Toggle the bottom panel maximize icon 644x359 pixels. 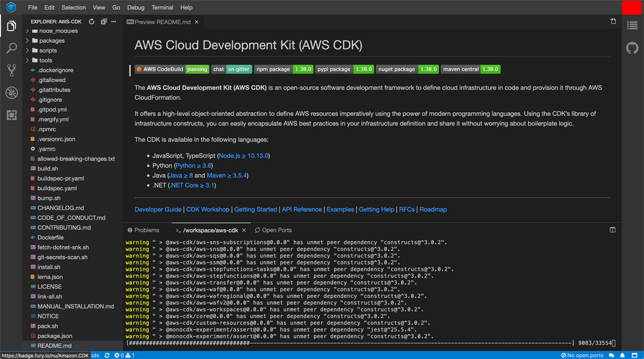coord(612,230)
